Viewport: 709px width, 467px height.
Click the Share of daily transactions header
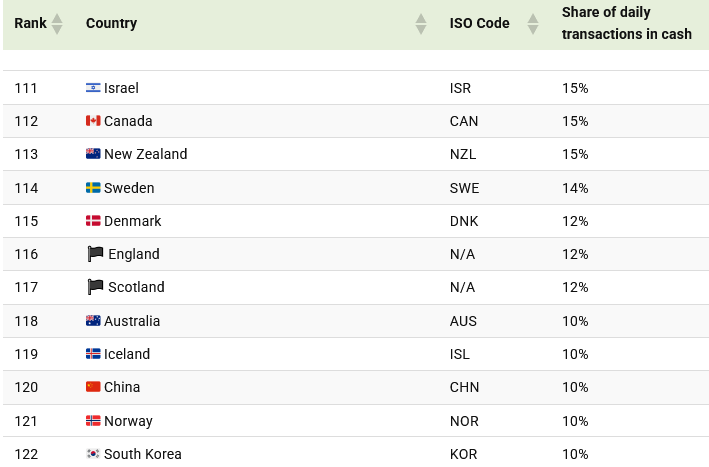click(x=626, y=23)
